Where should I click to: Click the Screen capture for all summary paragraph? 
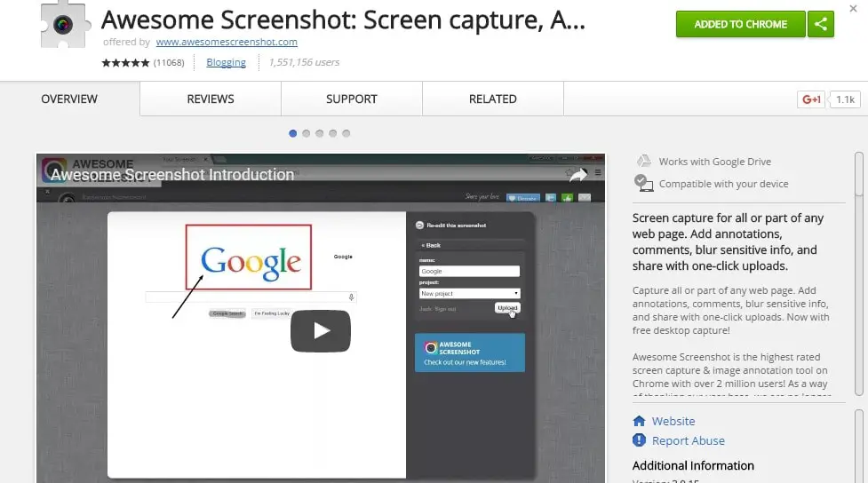click(728, 241)
